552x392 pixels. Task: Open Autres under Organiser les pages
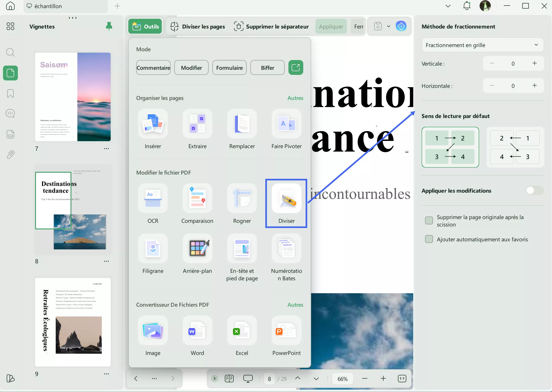click(295, 98)
